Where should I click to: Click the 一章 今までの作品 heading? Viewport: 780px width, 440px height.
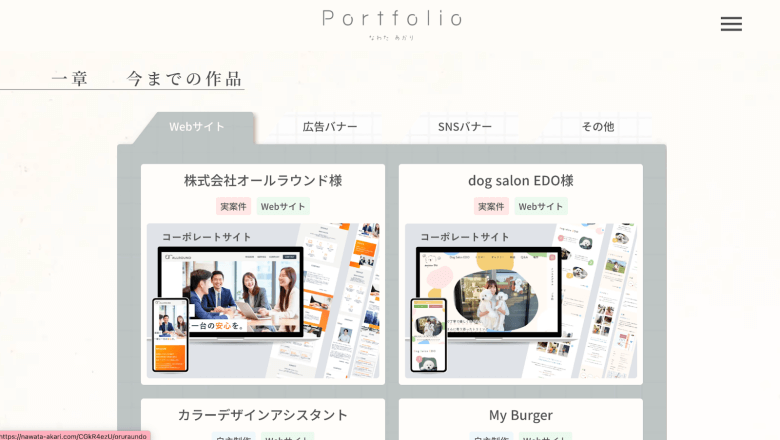(147, 79)
